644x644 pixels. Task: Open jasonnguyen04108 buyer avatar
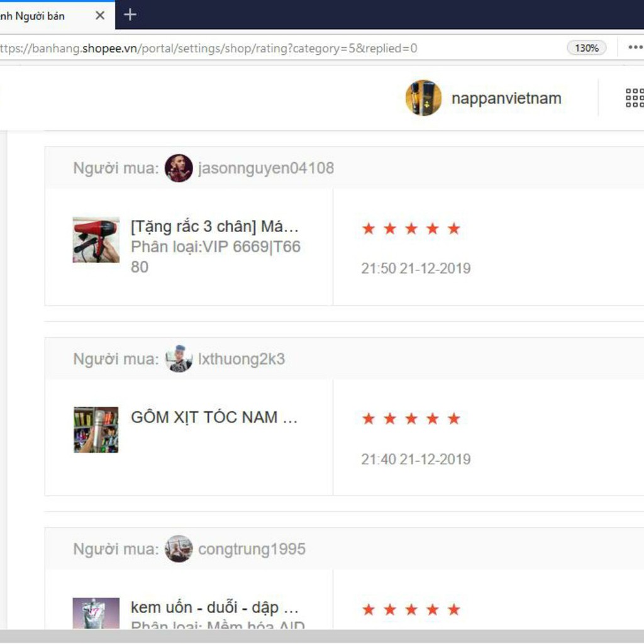pyautogui.click(x=179, y=169)
